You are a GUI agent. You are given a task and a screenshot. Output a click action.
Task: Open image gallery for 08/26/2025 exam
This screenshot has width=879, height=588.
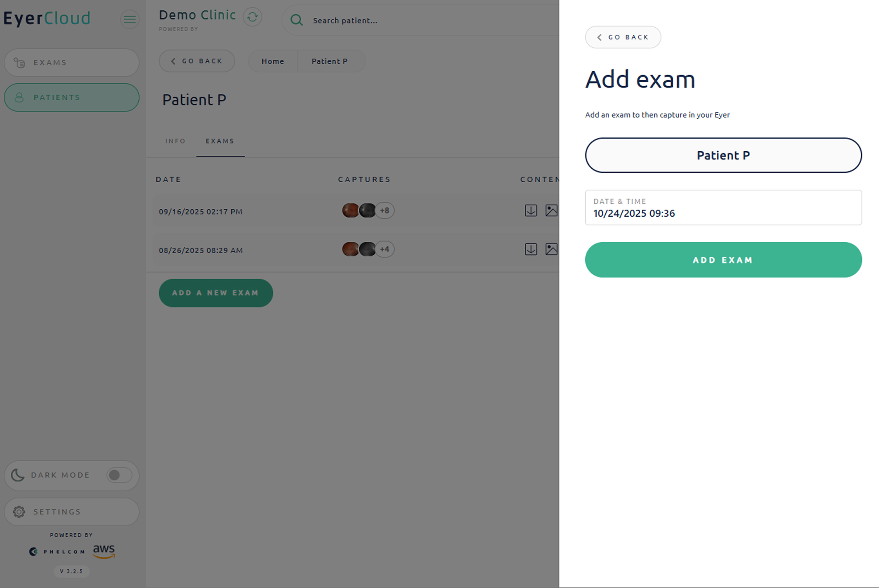[551, 249]
